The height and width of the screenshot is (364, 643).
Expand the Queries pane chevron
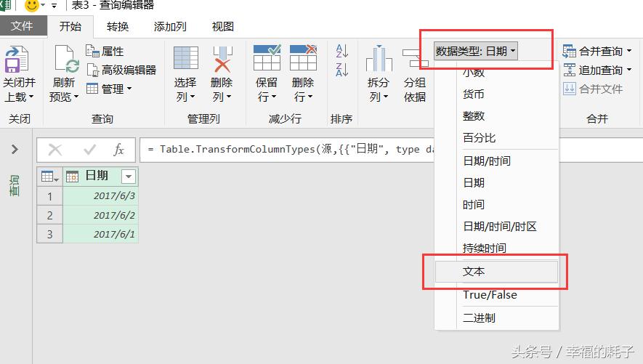[x=15, y=149]
